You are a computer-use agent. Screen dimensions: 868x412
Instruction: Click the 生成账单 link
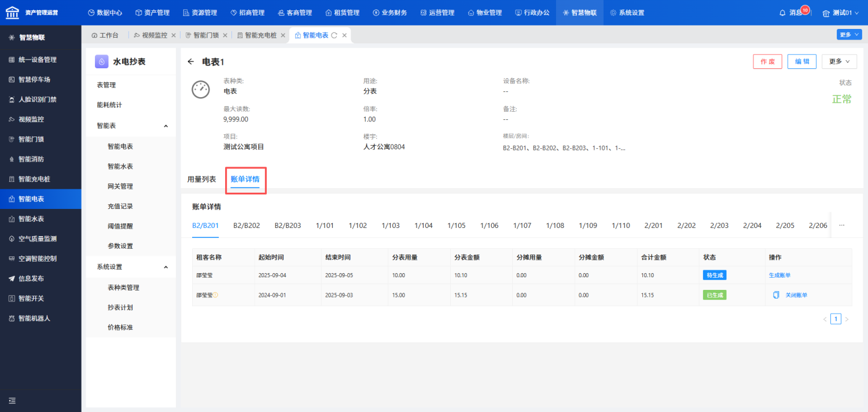coord(779,275)
